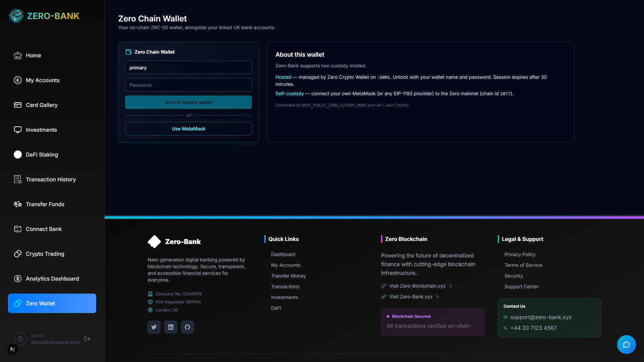The image size is (644, 362).
Task: Open Transaction History page
Action: click(52, 179)
